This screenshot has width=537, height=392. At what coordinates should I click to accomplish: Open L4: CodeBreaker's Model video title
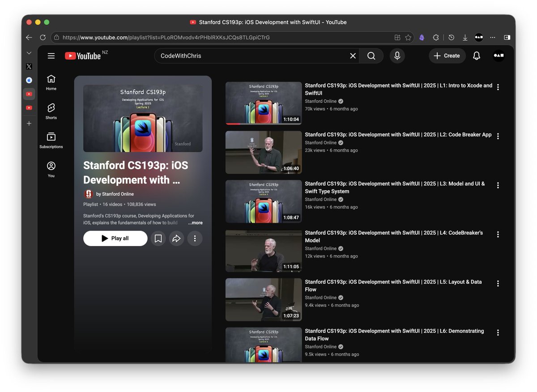point(394,237)
